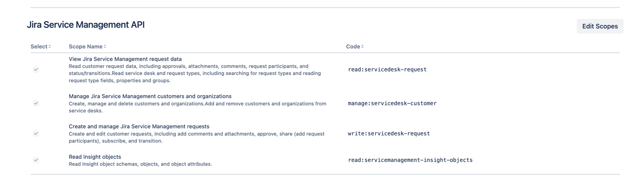This screenshot has height=193, width=644.
Task: Click sort arrows icon beside Select header
Action: (50, 47)
